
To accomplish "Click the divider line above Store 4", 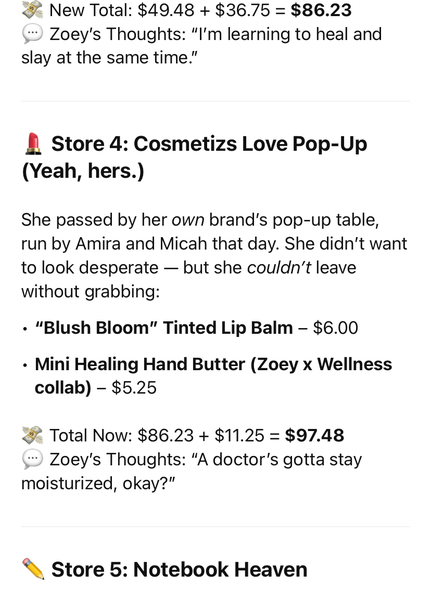I will click(x=216, y=101).
